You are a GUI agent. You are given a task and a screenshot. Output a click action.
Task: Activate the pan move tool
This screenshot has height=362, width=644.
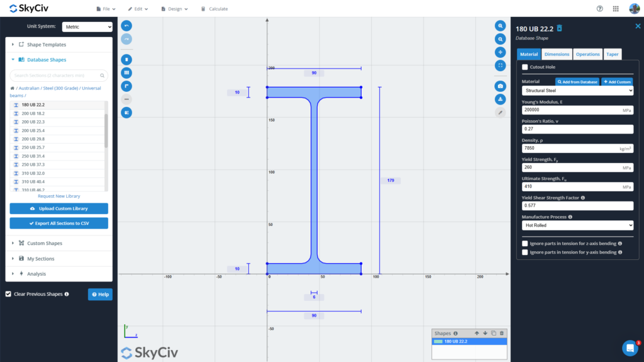pos(500,52)
